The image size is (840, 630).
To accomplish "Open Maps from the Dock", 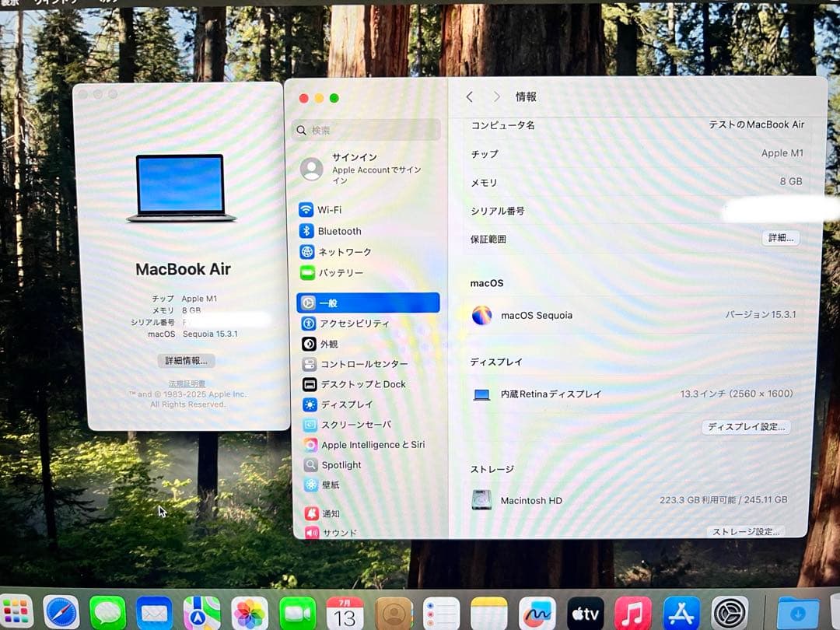I will [x=201, y=613].
